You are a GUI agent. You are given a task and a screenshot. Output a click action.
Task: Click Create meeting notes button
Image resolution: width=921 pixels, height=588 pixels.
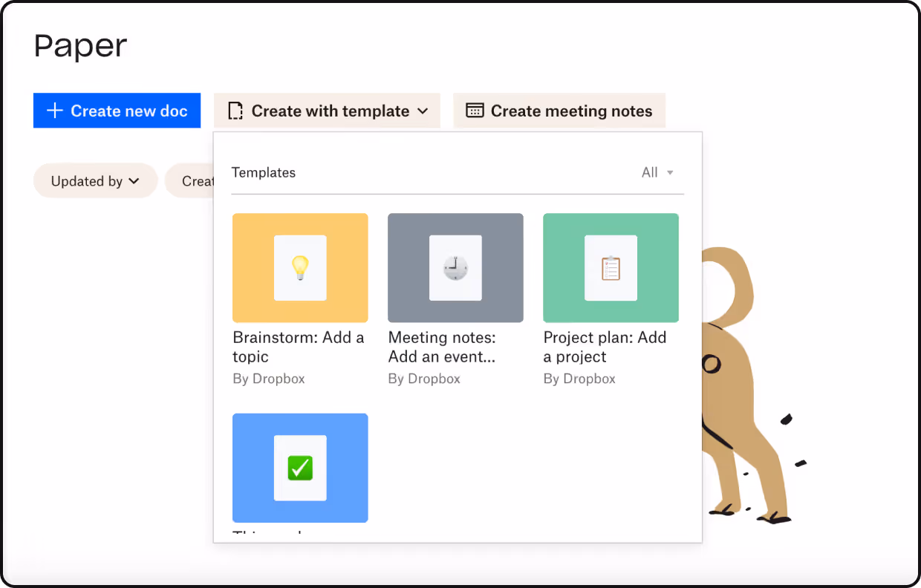coord(559,111)
